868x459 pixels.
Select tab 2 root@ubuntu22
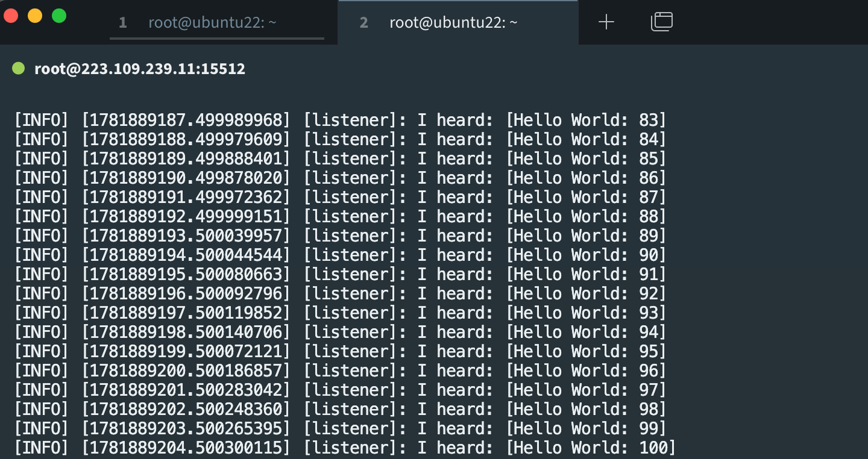458,23
